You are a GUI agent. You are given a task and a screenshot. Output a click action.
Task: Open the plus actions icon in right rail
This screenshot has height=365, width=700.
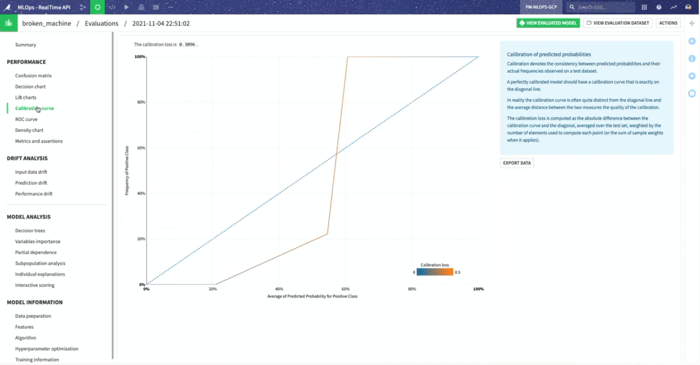(692, 41)
